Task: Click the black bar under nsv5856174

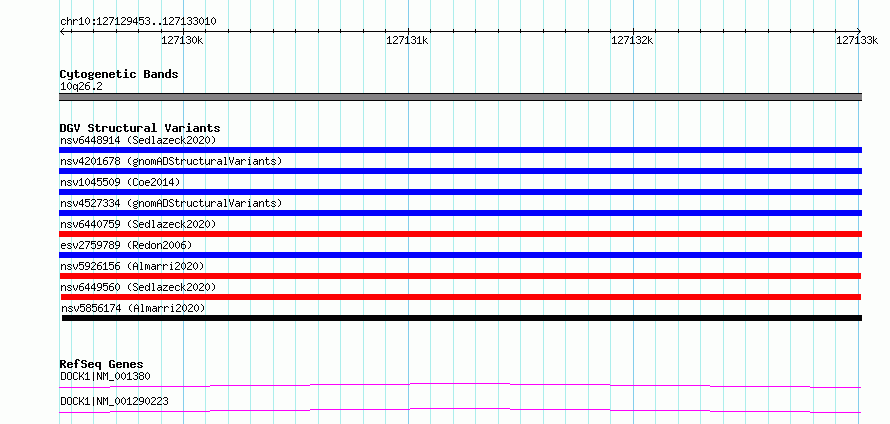Action: [x=462, y=318]
